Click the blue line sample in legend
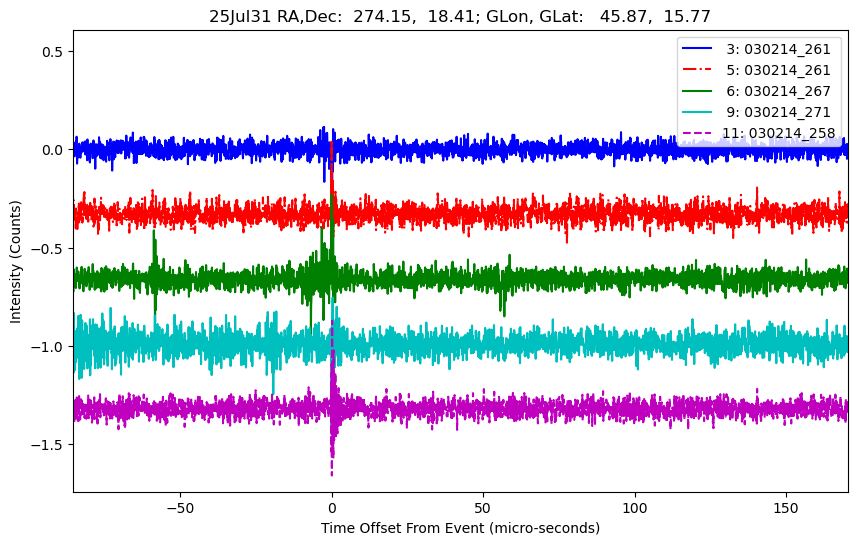Viewport: 858px width, 545px height. point(697,49)
